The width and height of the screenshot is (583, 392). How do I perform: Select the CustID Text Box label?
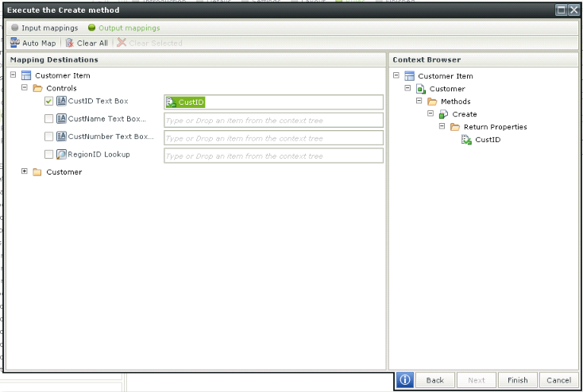[x=98, y=101]
